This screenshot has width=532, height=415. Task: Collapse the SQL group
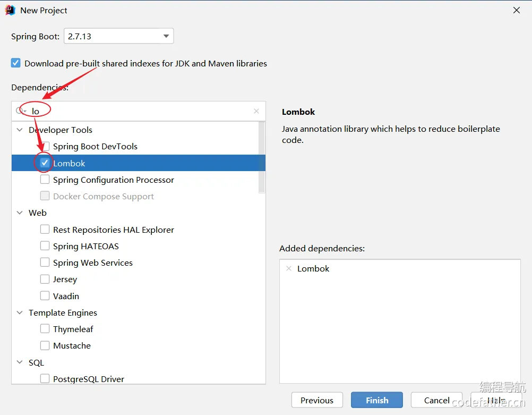click(x=20, y=362)
